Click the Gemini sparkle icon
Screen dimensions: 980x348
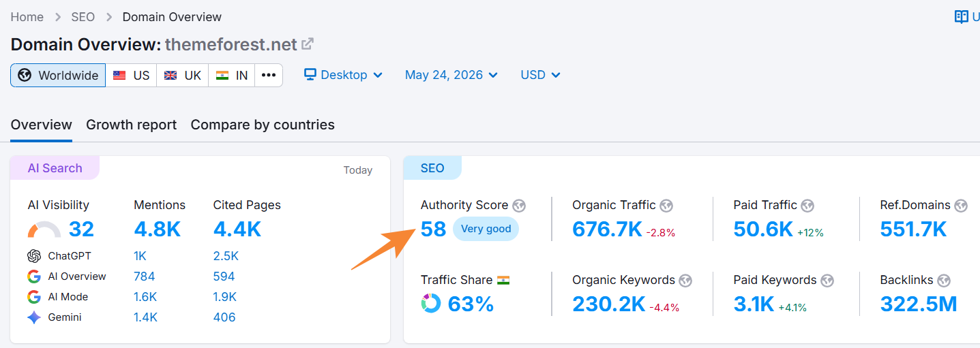[34, 317]
